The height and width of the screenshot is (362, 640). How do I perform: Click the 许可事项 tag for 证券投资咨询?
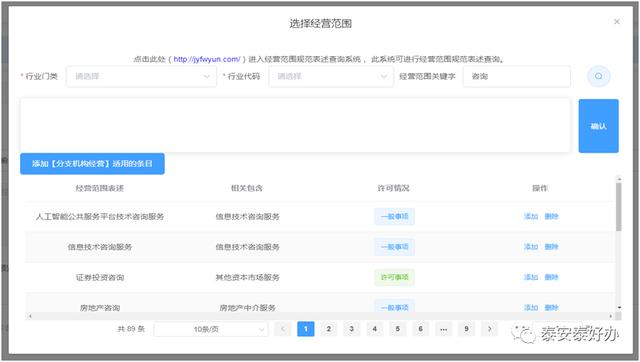click(x=394, y=277)
